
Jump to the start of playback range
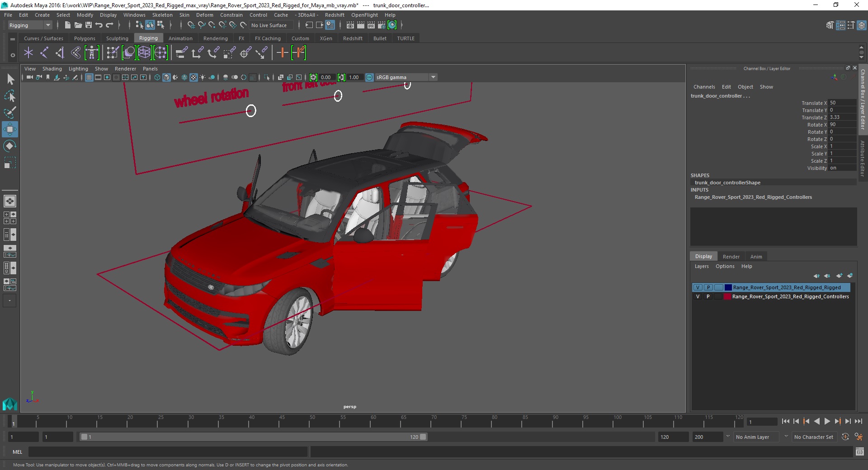(785, 421)
